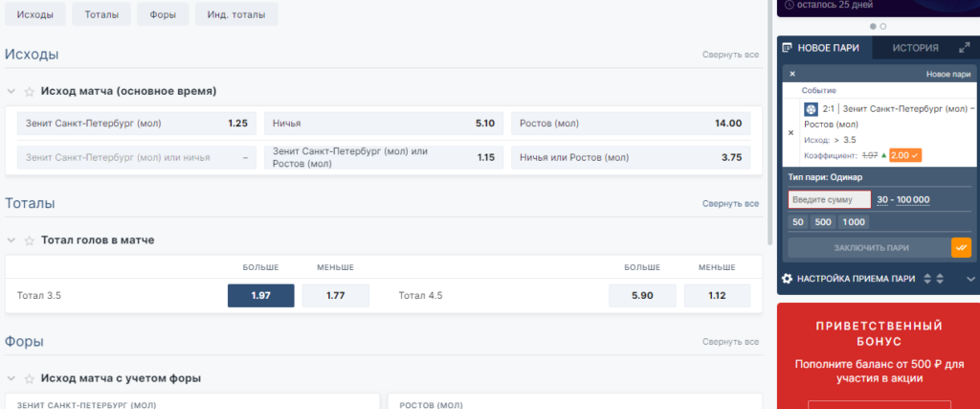Accept new odds with orange double-check button
The width and height of the screenshot is (980, 409).
961,248
